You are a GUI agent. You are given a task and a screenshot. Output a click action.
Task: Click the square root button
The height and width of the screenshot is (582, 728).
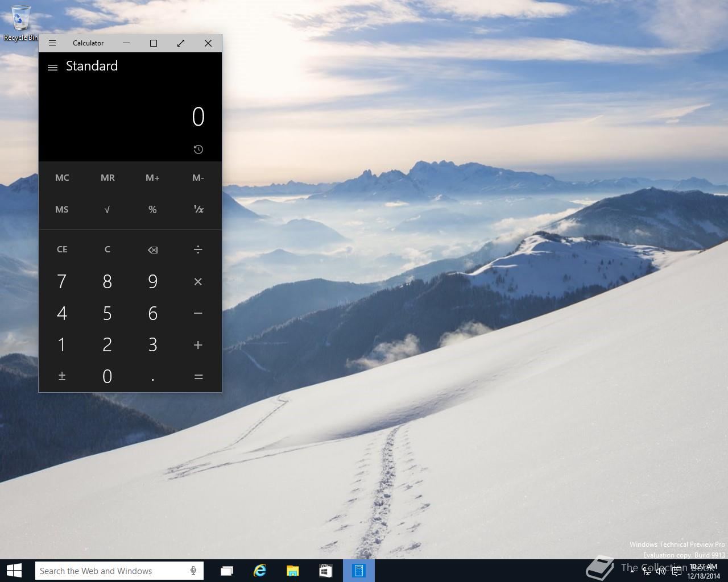[107, 210]
